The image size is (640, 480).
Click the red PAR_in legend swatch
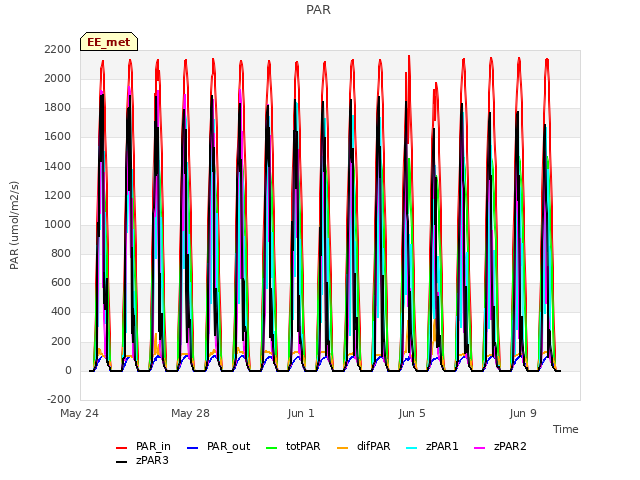pos(122,448)
